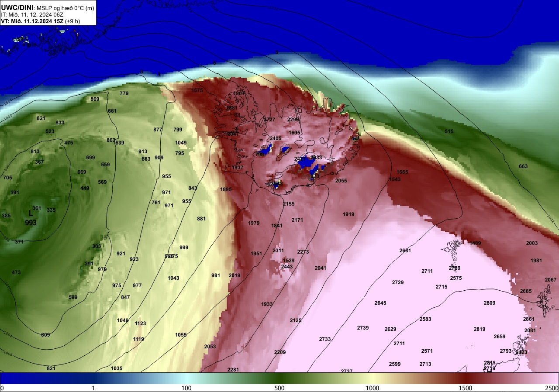Click the 2819 height value
Viewport: 559px width, 392px height.
[480, 329]
